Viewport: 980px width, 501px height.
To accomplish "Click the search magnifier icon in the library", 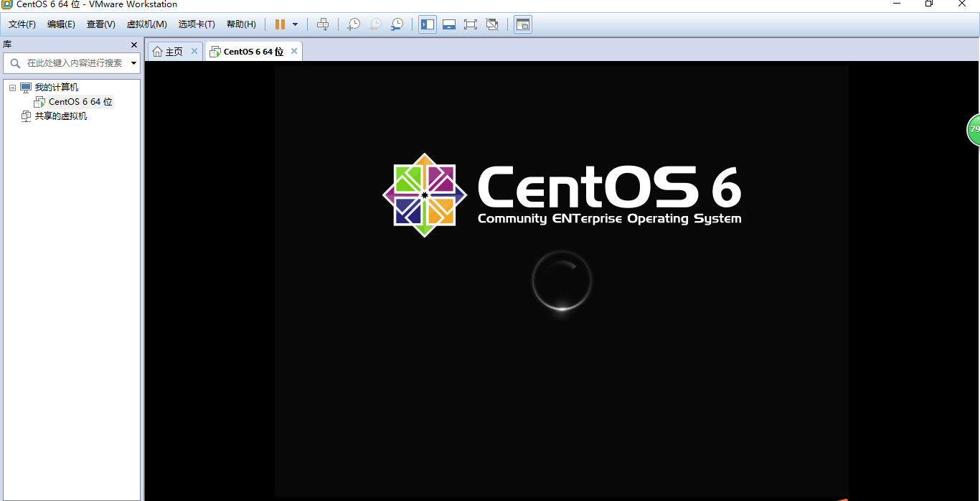I will point(15,63).
